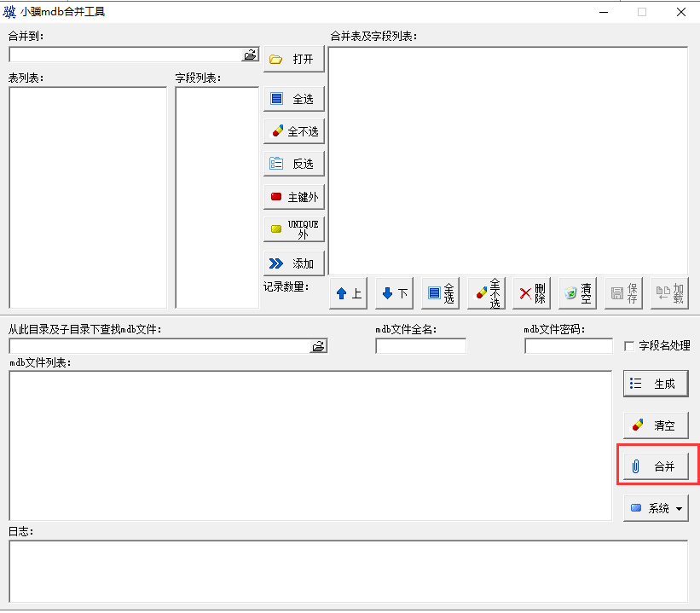Click vertical 全不选 button under merge list
Viewport: 700px width, 613px height.
(x=486, y=293)
